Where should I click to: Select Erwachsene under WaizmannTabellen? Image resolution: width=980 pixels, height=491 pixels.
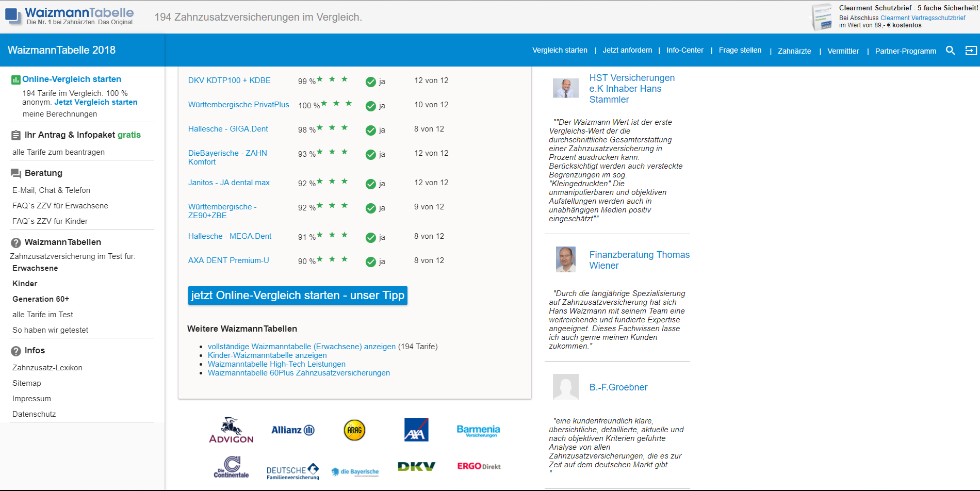tap(35, 268)
